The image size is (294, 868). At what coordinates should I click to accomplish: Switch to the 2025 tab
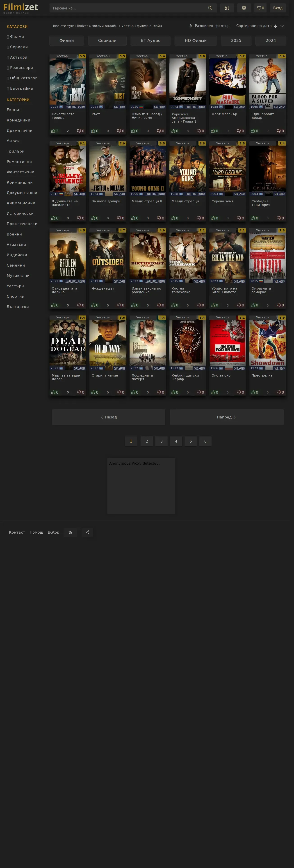(x=236, y=40)
